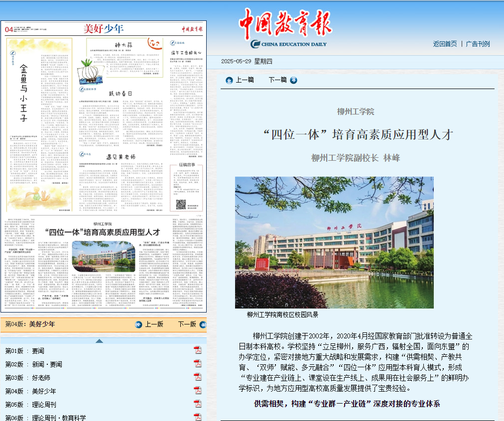Download PDF for 第01版 要闻

coord(197,350)
